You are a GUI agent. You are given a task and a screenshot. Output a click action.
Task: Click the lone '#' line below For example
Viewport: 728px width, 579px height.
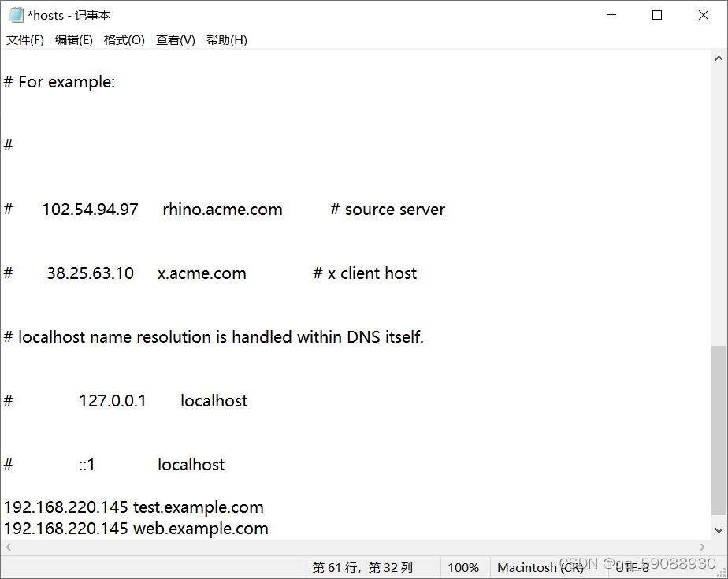tap(9, 145)
